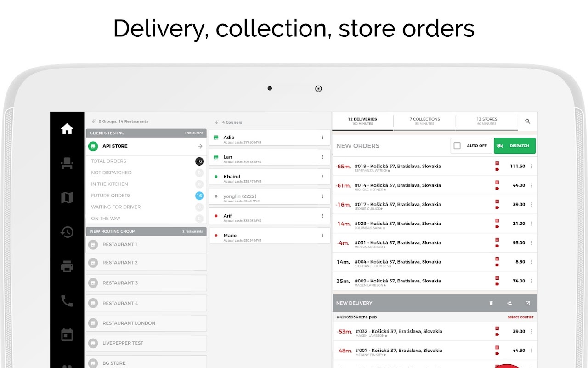Click customer name Stephane Coombes
Viewport: 588px width, 368px height.
[x=372, y=266]
